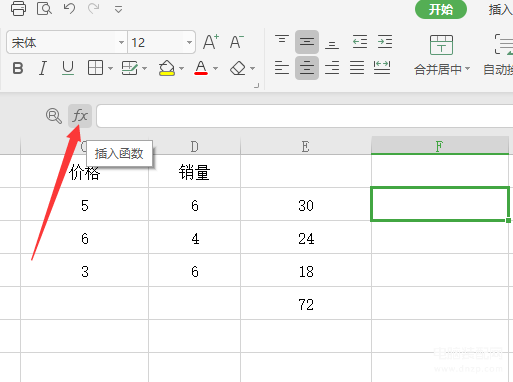
Task: Increase indent level
Action: (x=385, y=42)
